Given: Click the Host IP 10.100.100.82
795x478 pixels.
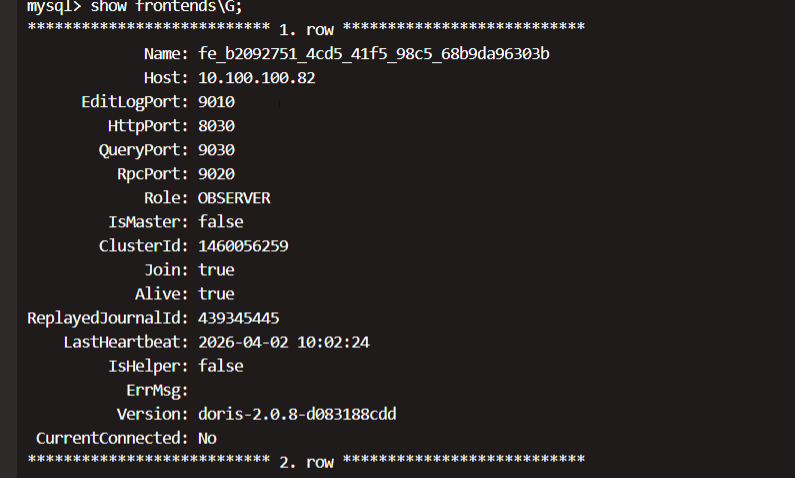Looking at the screenshot, I should click(257, 77).
